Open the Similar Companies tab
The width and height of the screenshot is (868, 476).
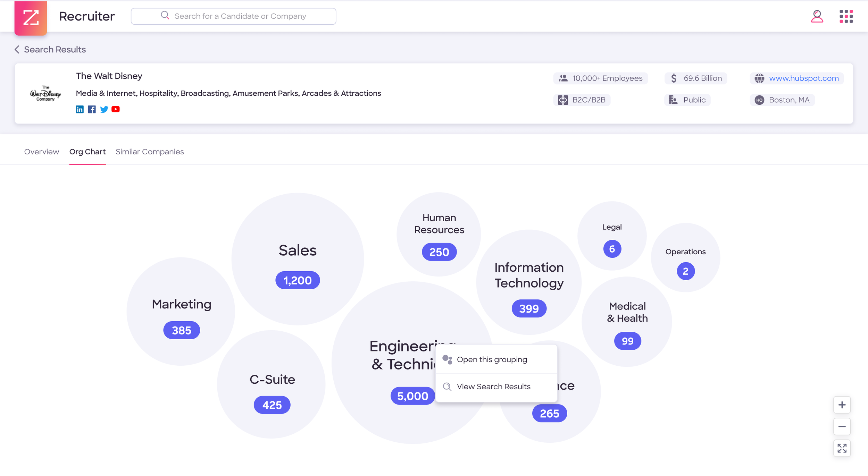150,152
